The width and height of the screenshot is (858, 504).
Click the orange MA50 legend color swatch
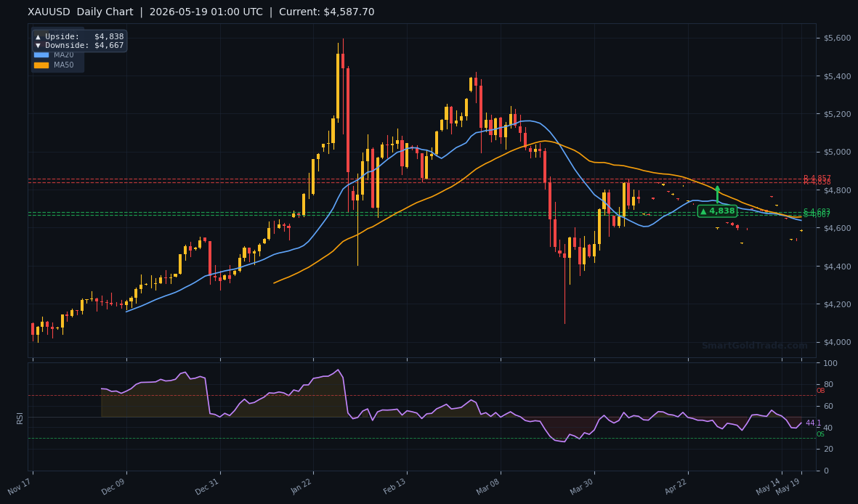(x=41, y=65)
